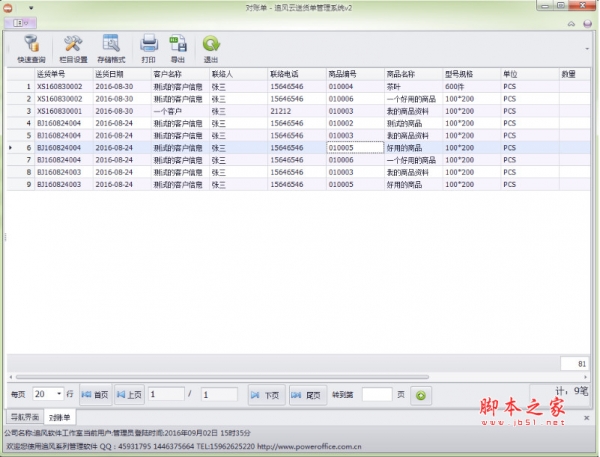Click the green go-to-page button
The image size is (600, 457).
coord(421,395)
